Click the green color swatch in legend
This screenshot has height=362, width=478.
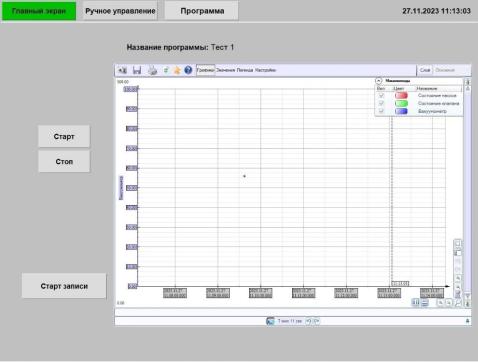tap(401, 103)
